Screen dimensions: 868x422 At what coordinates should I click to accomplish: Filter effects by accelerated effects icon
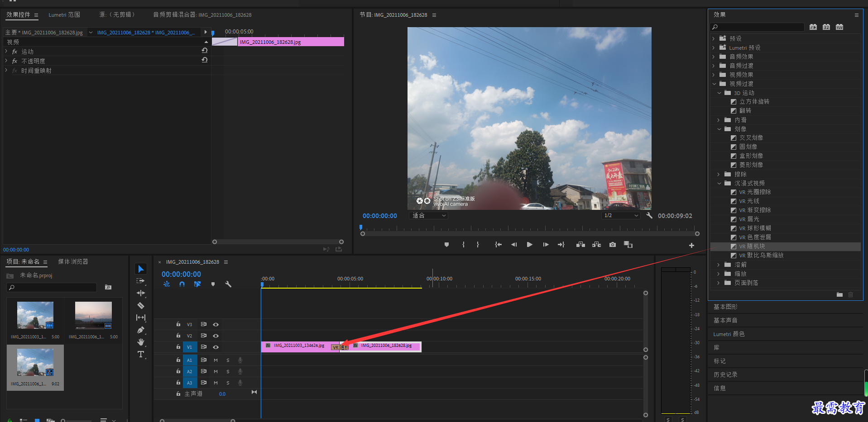(x=813, y=27)
